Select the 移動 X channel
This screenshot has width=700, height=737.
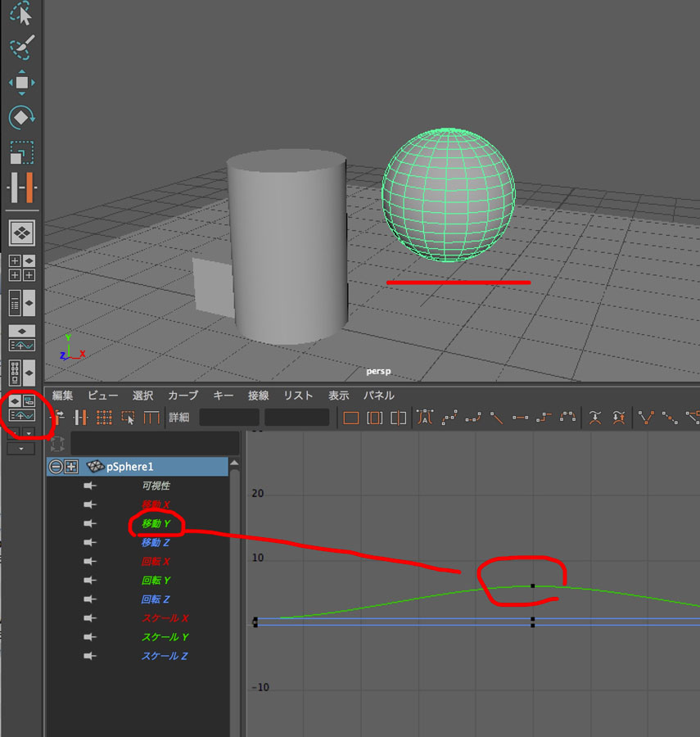point(156,504)
